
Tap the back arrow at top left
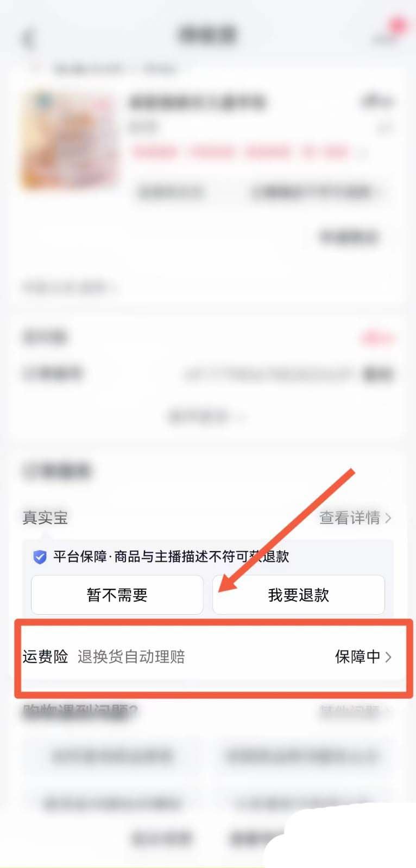pos(28,39)
